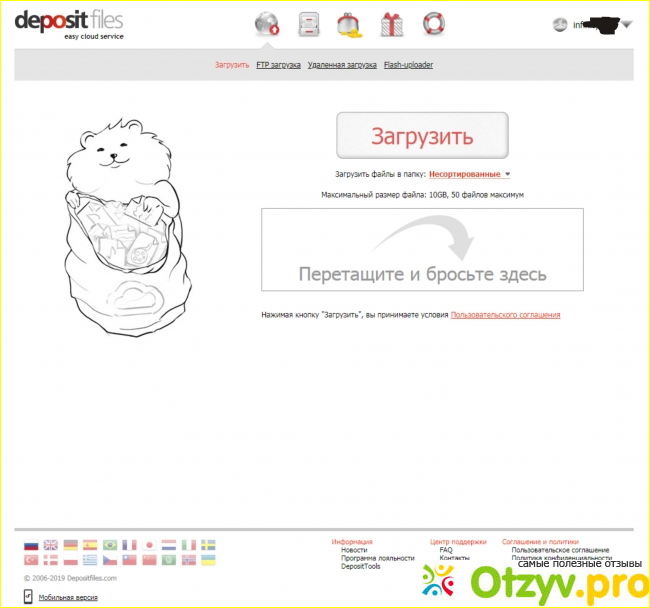Viewport: 650px width, 608px height.
Task: Switch language using the Russian flag
Action: pyautogui.click(x=30, y=545)
